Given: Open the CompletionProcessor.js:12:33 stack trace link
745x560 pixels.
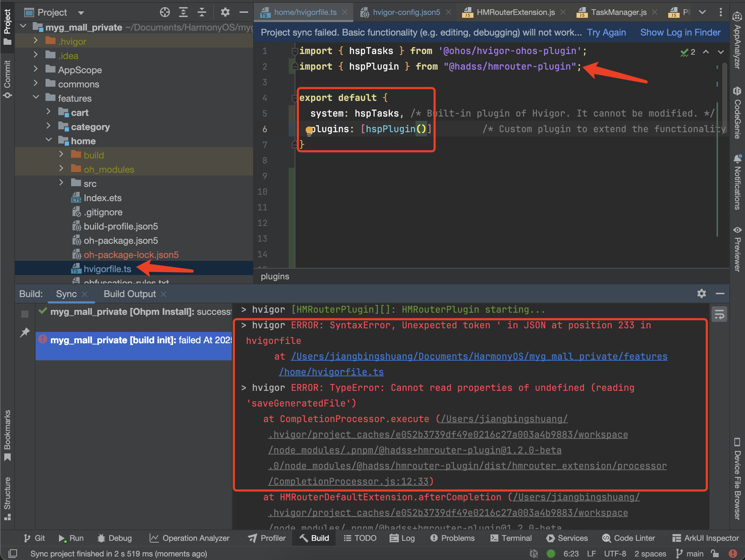Looking at the screenshot, I should click(350, 481).
